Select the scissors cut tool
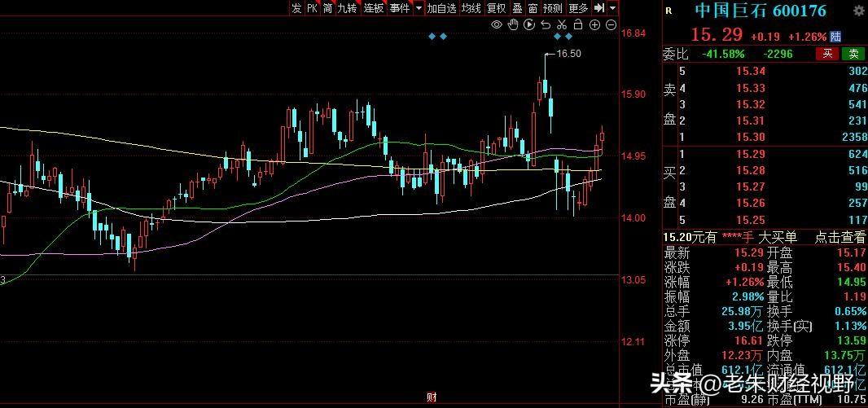Viewport: 868px width, 408px height. tap(561, 24)
